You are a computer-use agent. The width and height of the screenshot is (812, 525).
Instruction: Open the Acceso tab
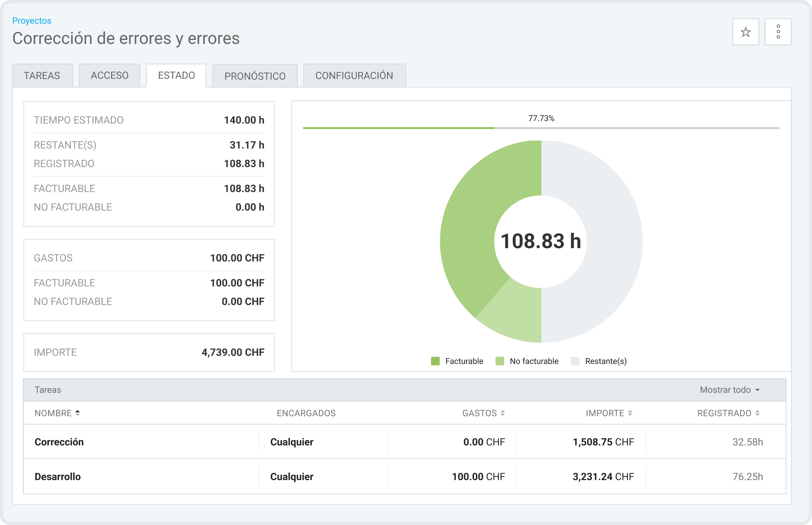(x=110, y=76)
